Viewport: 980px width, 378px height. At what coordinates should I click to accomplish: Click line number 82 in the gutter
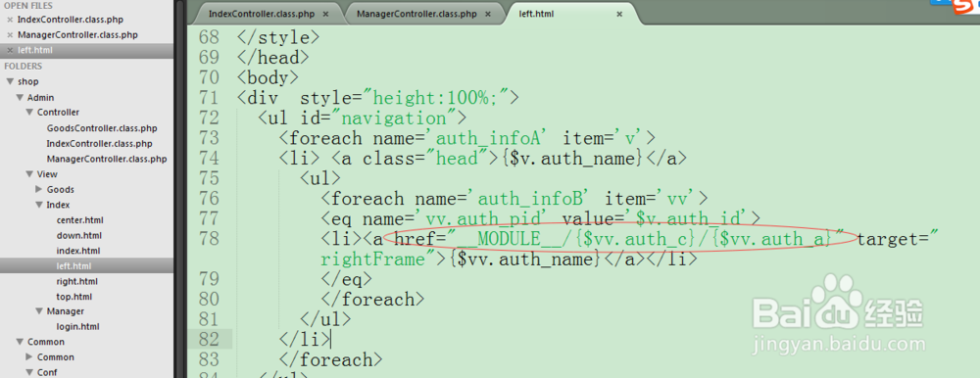pyautogui.click(x=209, y=339)
